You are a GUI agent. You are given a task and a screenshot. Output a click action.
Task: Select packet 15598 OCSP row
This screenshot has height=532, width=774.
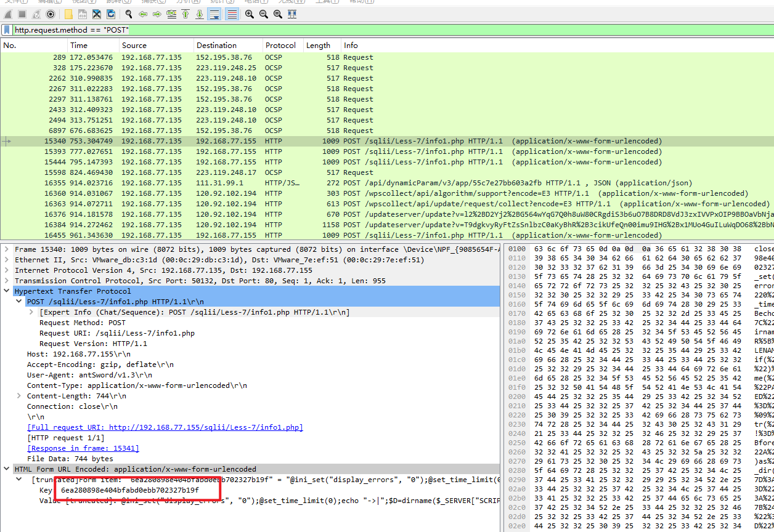(387, 172)
